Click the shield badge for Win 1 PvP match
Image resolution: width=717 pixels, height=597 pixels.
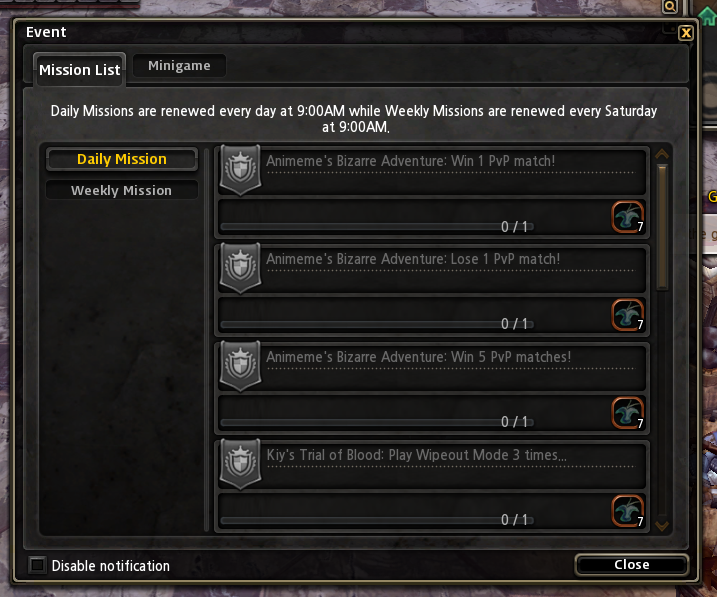(241, 170)
